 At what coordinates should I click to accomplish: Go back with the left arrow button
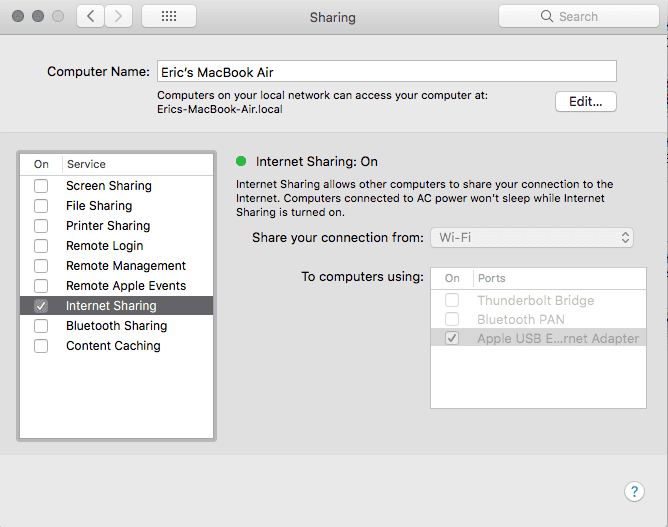90,16
